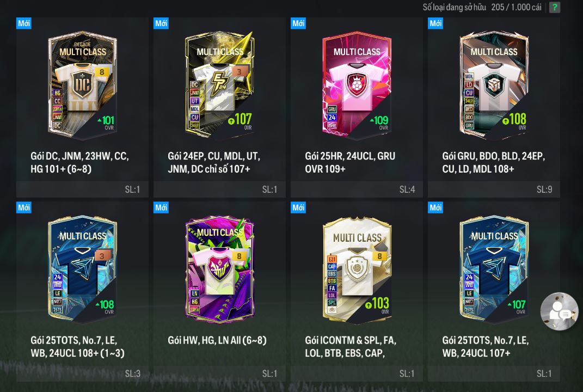Select the Decade Multi Class 101 OVR card
583x392 pixels.
(x=83, y=85)
